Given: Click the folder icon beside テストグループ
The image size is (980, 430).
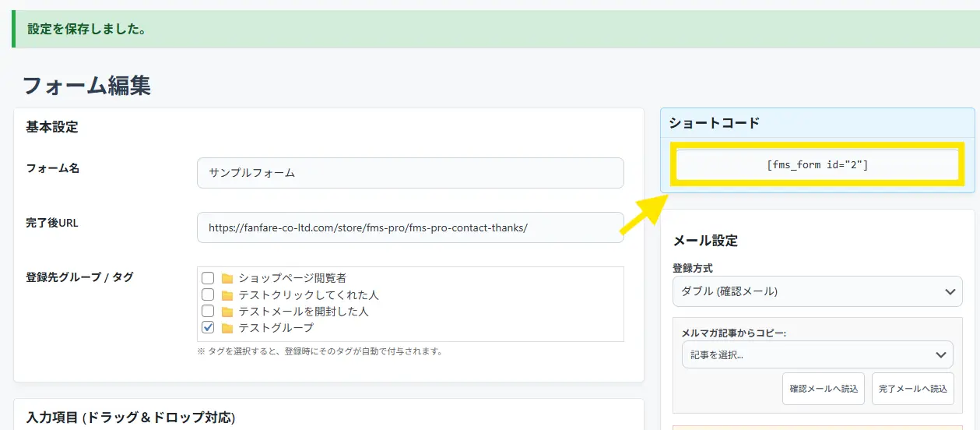Looking at the screenshot, I should [227, 328].
